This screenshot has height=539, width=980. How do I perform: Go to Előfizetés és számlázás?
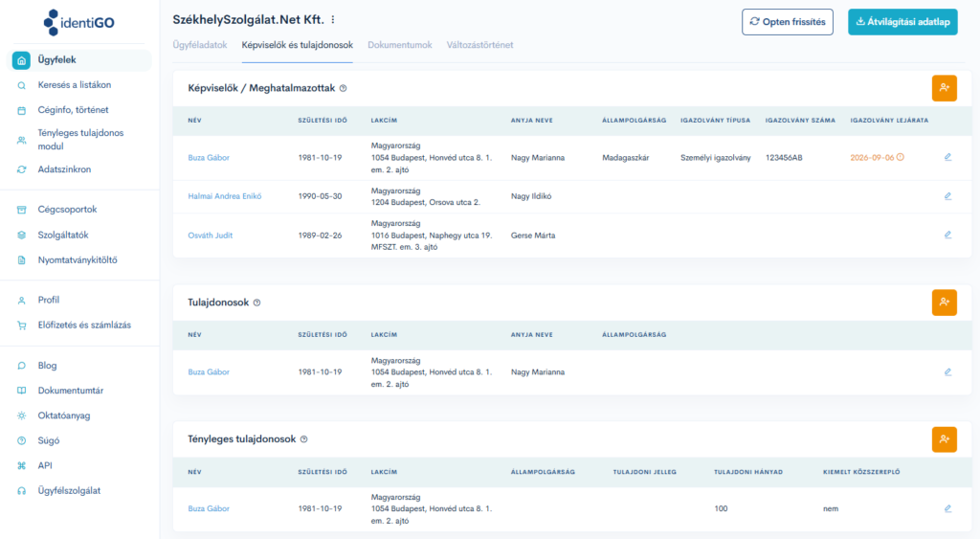(84, 326)
